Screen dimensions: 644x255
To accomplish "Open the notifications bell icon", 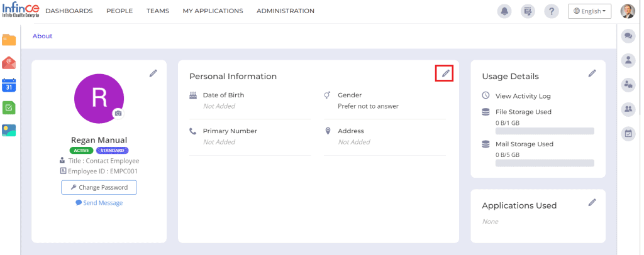I will tap(504, 11).
